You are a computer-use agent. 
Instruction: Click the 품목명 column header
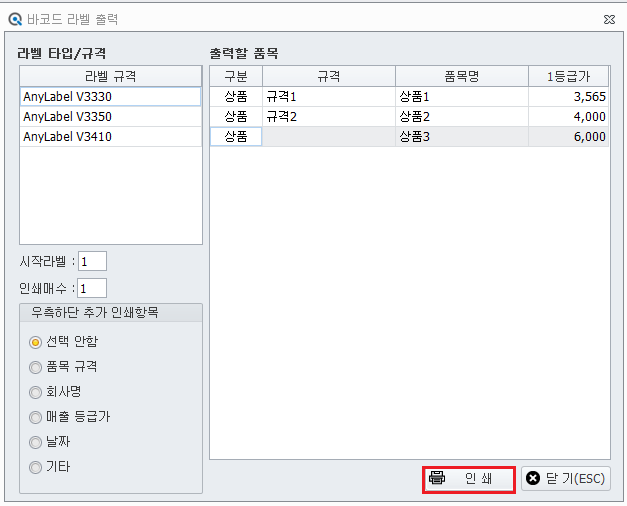(462, 76)
